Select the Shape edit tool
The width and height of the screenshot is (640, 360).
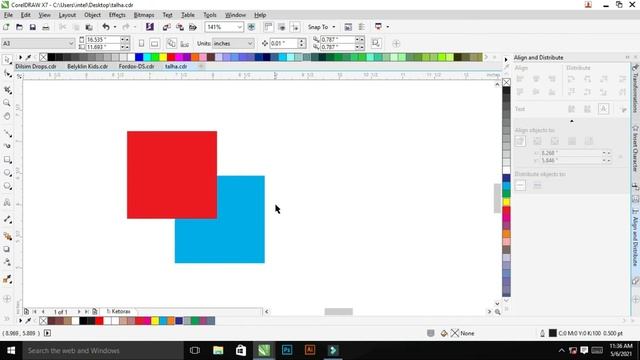(x=7, y=74)
